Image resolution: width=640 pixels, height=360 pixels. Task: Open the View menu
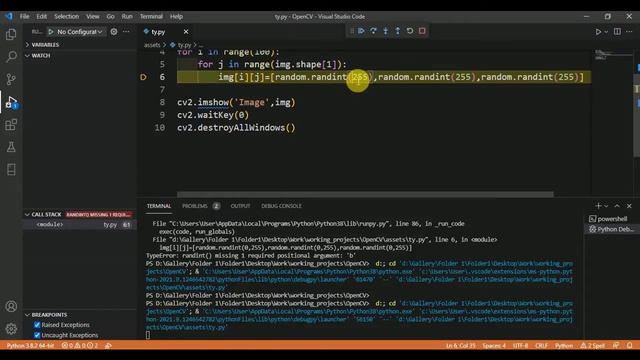point(93,16)
